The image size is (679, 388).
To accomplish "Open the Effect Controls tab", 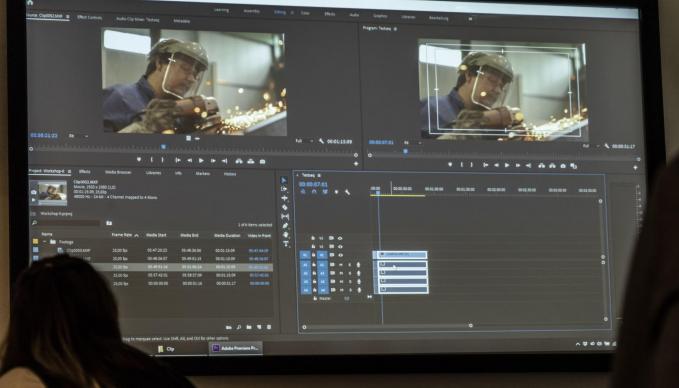I will coord(90,17).
